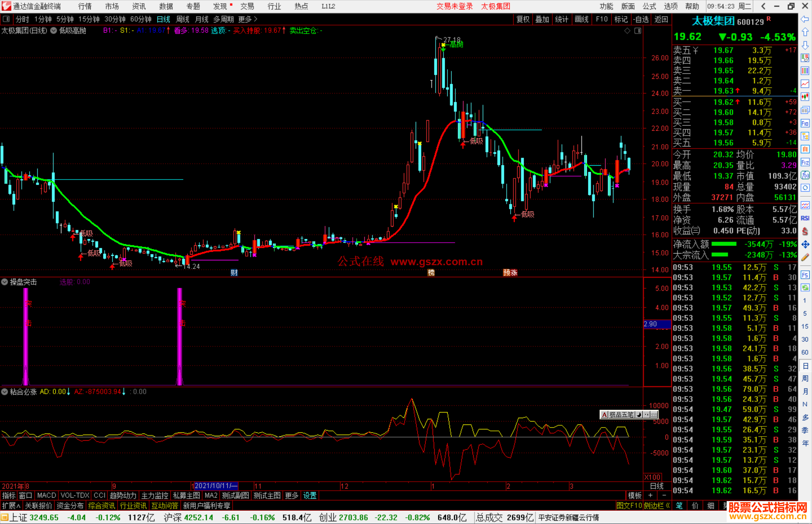Switch to the 周线 period tab
The height and width of the screenshot is (524, 812).
click(x=183, y=19)
